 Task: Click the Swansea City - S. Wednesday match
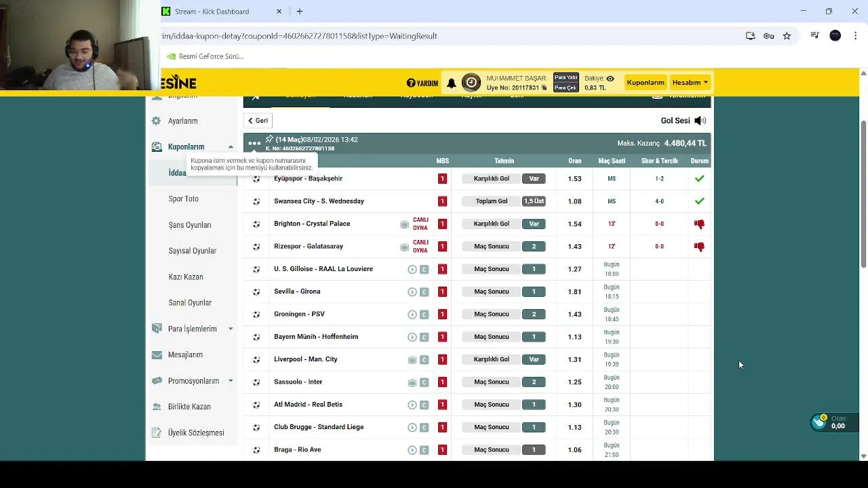[319, 201]
